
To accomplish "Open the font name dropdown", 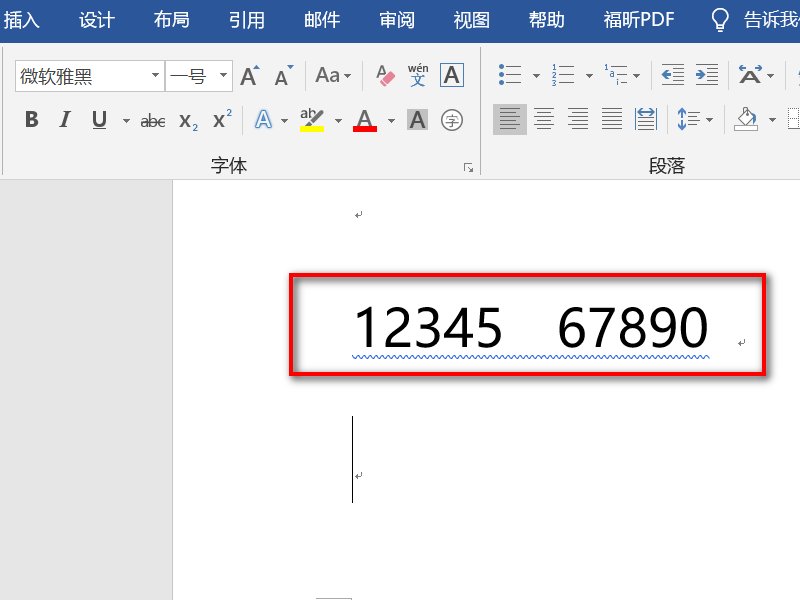I will [156, 75].
